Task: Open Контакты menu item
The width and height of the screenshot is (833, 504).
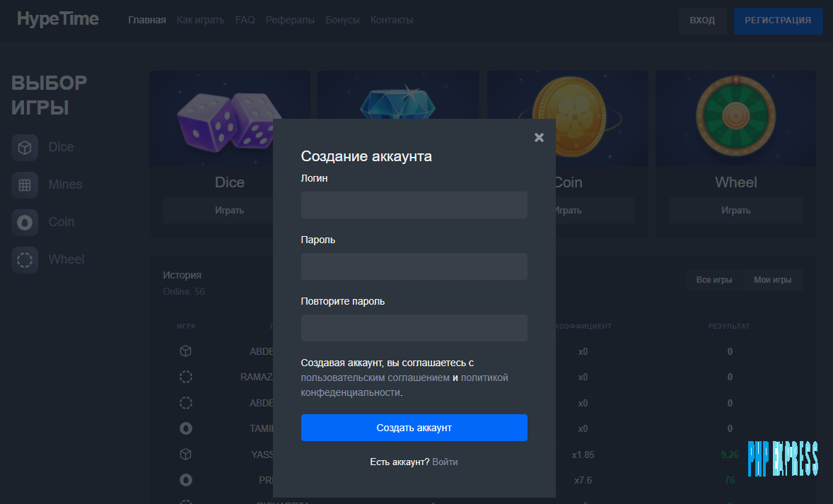Action: tap(392, 20)
